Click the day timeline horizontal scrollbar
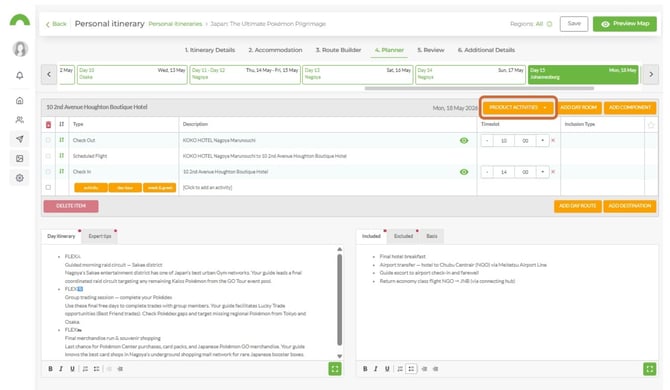Image resolution: width=670 pixels, height=390 pixels. [479, 88]
